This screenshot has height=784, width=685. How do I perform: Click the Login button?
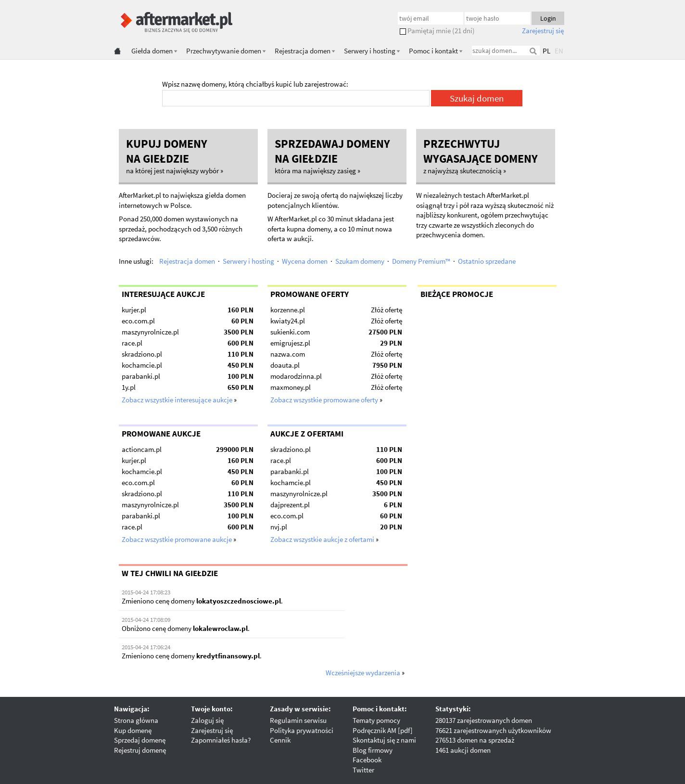547,18
